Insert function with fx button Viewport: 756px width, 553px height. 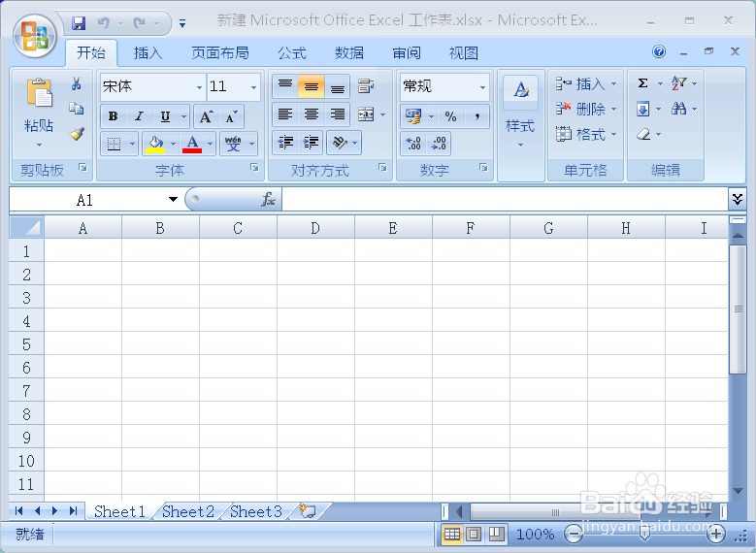(268, 199)
